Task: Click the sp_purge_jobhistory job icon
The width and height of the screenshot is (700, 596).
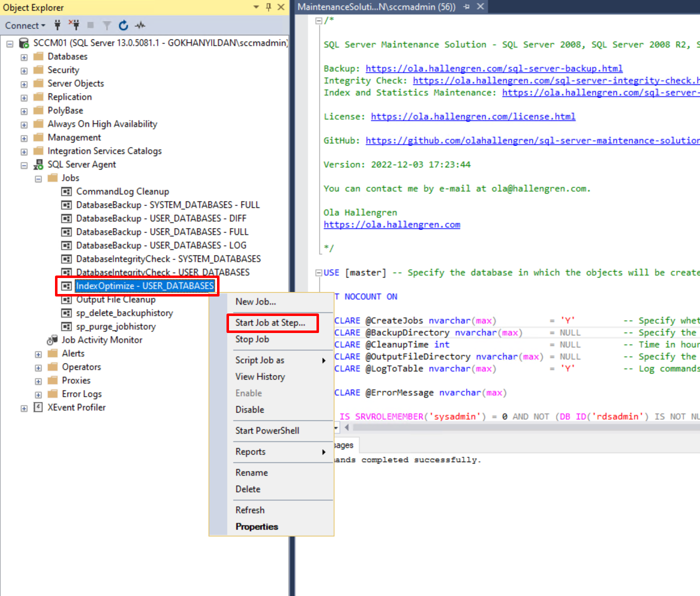Action: click(x=66, y=326)
